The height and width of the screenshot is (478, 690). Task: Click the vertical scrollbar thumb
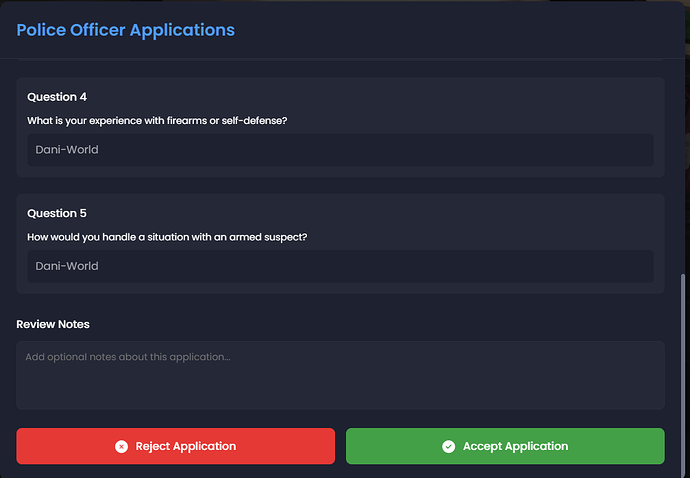pyautogui.click(x=683, y=374)
